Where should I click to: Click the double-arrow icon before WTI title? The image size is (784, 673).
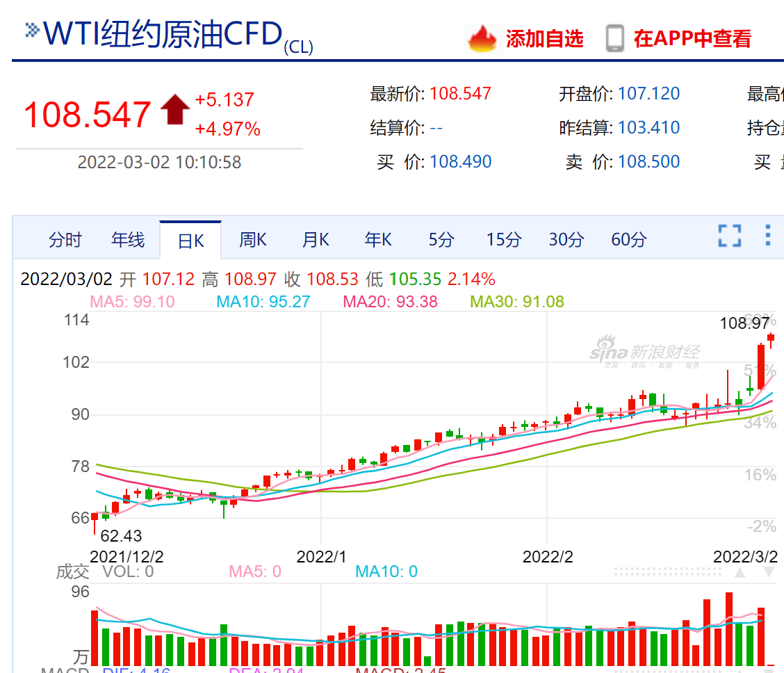click(x=32, y=30)
